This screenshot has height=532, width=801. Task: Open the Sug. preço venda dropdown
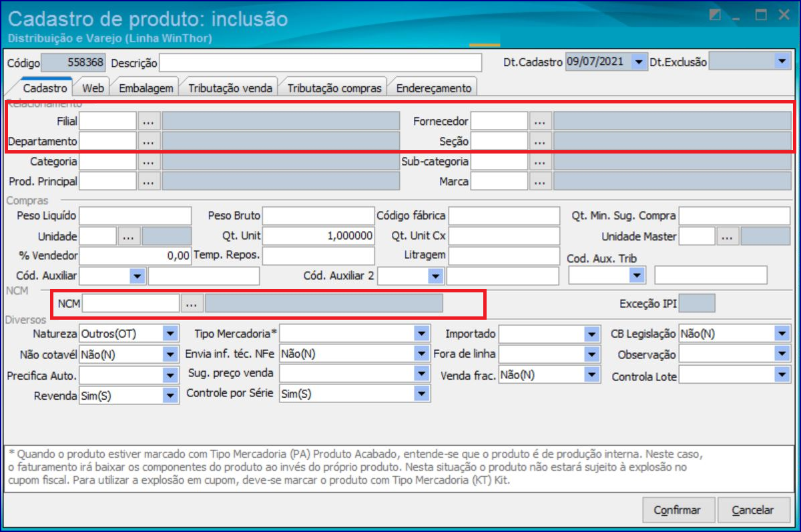pyautogui.click(x=421, y=373)
